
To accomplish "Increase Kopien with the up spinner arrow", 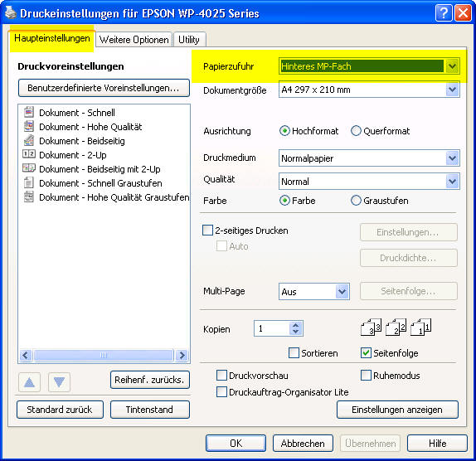I will tap(296, 325).
